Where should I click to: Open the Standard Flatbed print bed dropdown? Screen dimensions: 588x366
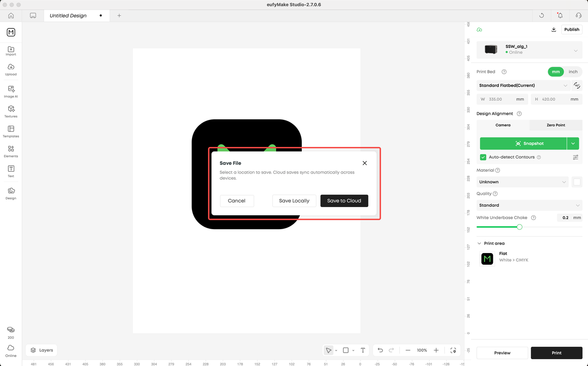tap(524, 85)
